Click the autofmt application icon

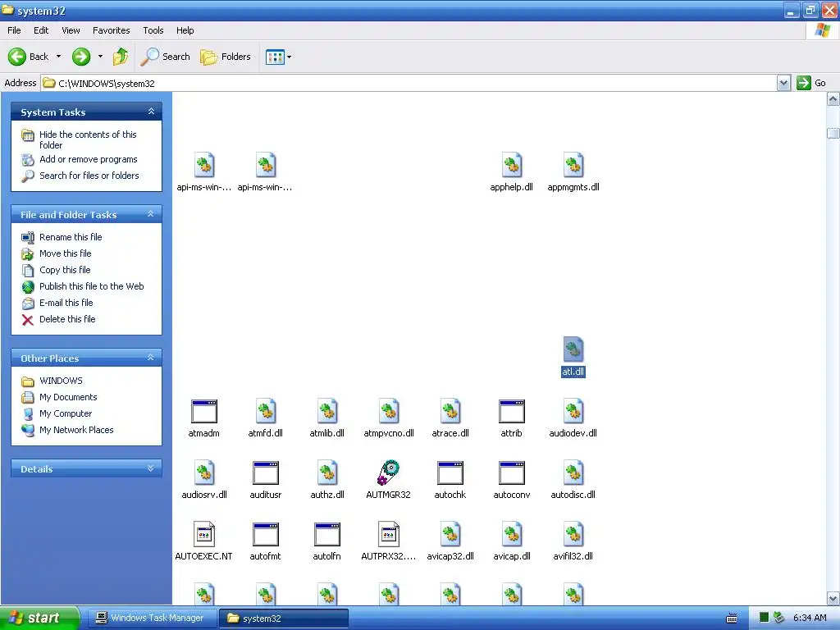(266, 535)
